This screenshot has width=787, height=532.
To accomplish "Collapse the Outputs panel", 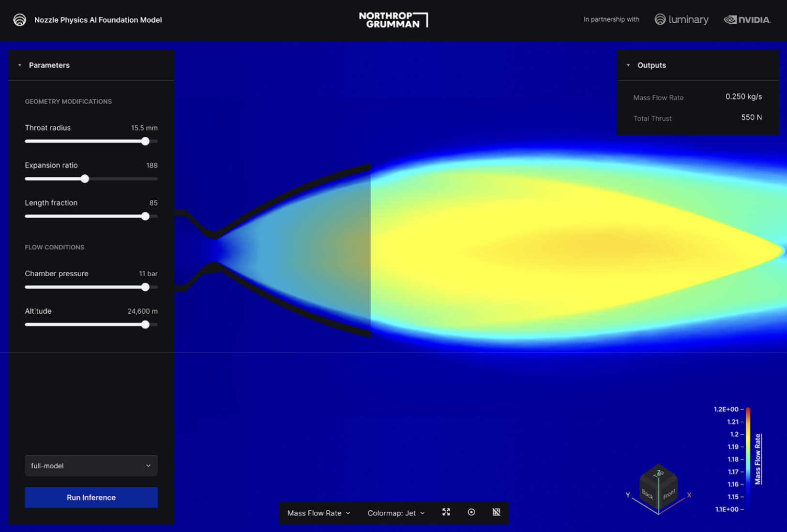I will coord(629,65).
